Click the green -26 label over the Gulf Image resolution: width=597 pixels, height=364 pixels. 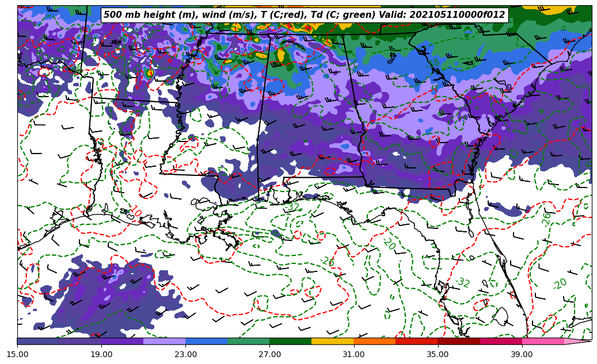click(328, 262)
